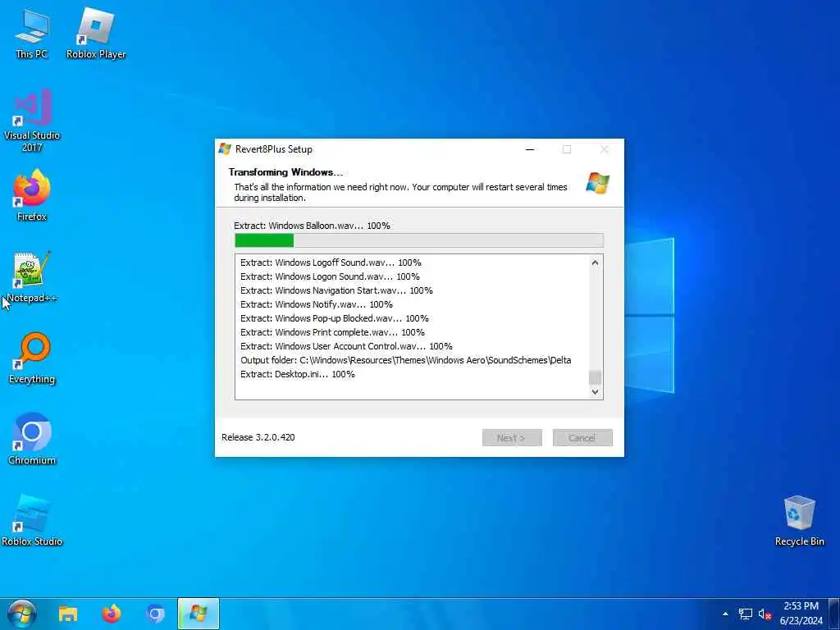Launch Chromium from the taskbar
Image resolution: width=840 pixels, height=630 pixels.
click(x=155, y=614)
